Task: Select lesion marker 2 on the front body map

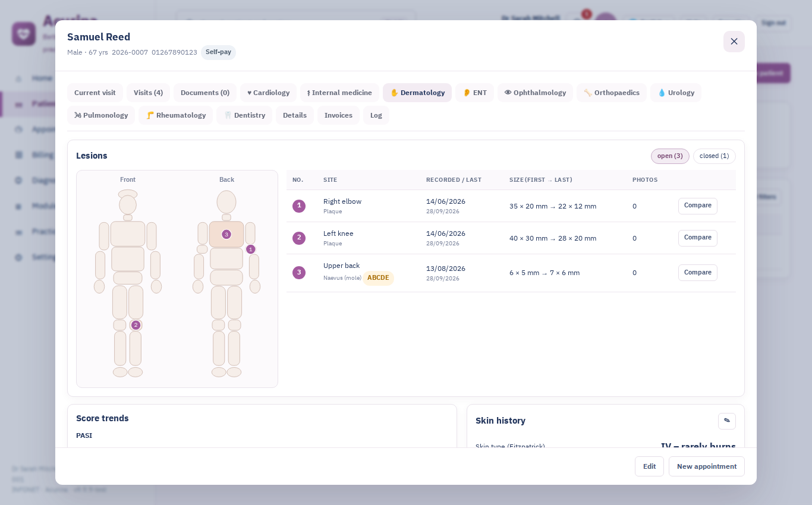Action: [136, 325]
